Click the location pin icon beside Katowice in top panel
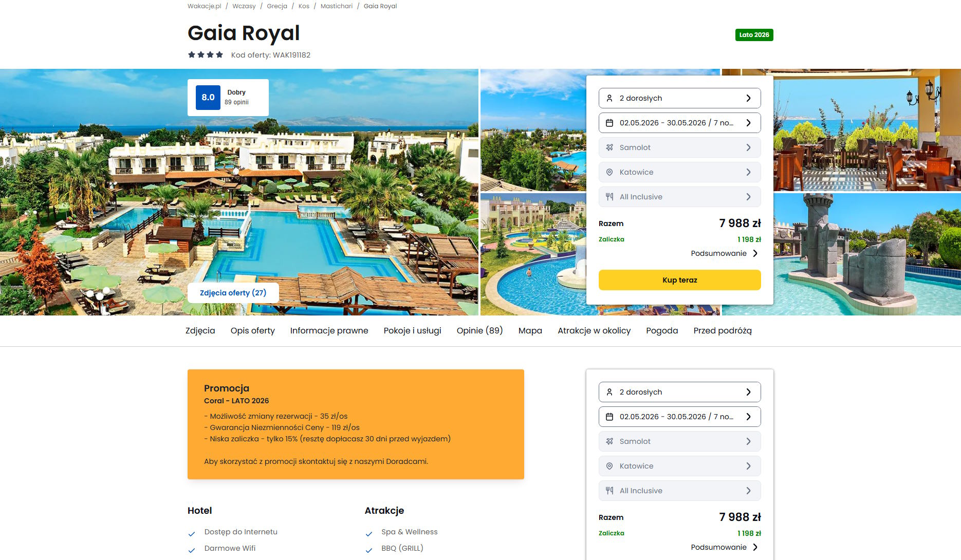The height and width of the screenshot is (560, 961). pyautogui.click(x=609, y=172)
